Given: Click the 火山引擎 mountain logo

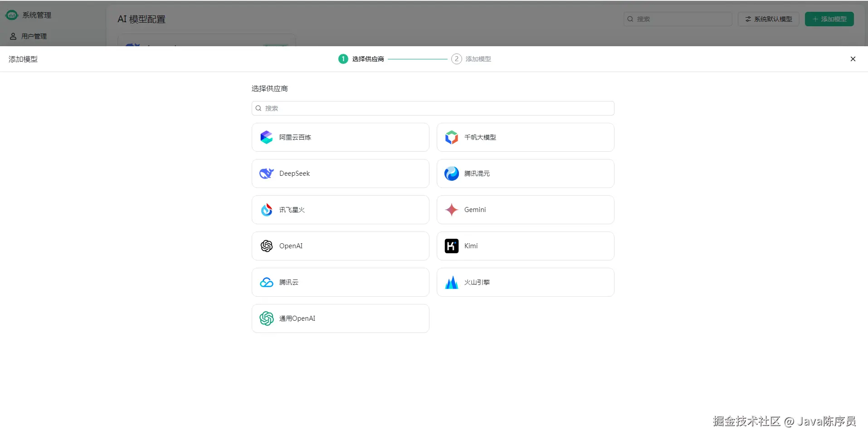Looking at the screenshot, I should coord(452,282).
